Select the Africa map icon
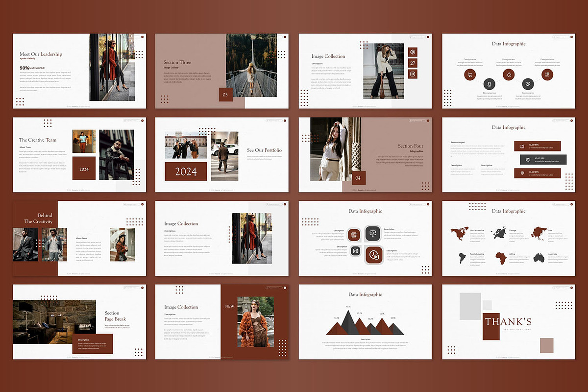 pos(501,258)
